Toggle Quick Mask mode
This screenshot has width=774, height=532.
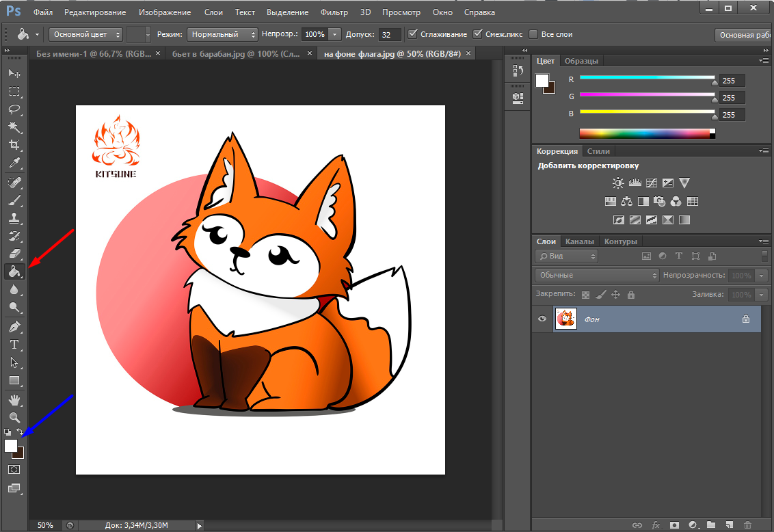point(14,470)
